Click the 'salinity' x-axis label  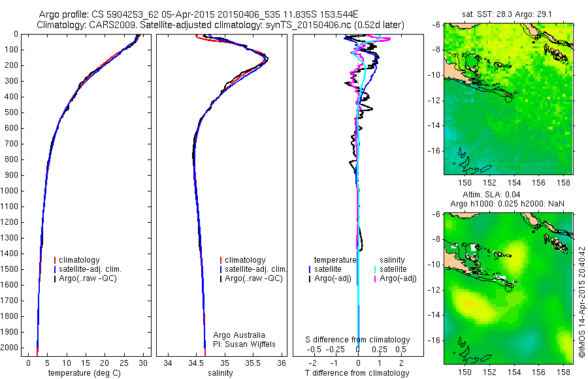tap(221, 373)
